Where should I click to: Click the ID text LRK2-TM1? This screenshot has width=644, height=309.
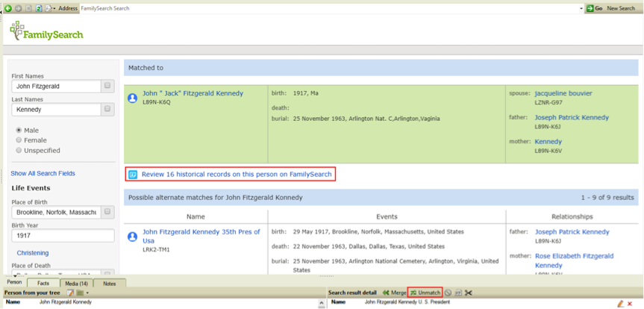pos(156,249)
